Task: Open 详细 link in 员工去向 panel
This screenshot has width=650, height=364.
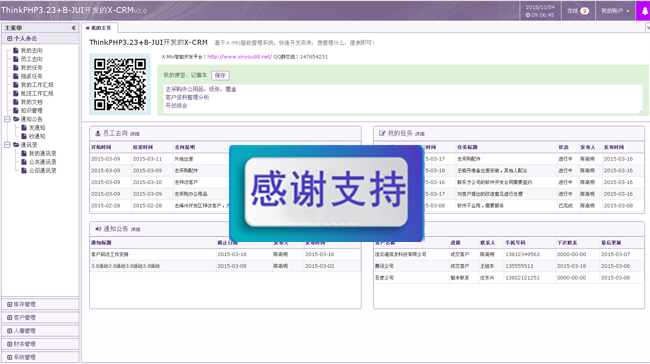Action: [135, 134]
